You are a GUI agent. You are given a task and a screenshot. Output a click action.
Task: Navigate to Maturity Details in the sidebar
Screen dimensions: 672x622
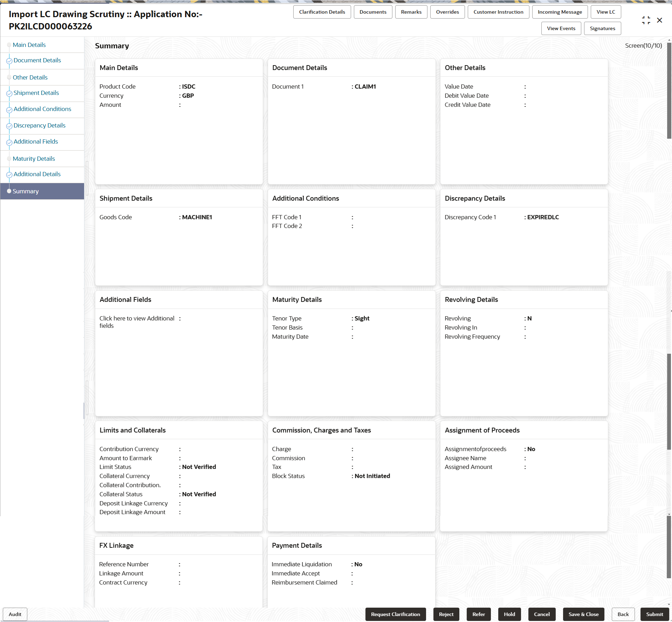coord(34,158)
